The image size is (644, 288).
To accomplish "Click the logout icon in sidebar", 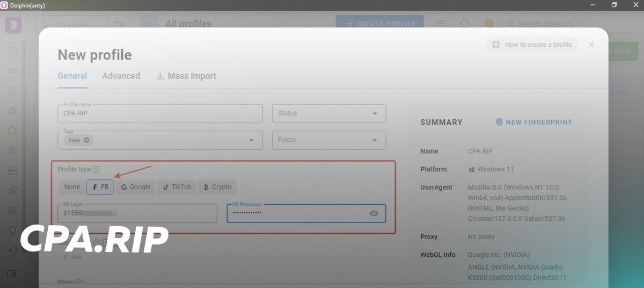I will click(x=12, y=250).
